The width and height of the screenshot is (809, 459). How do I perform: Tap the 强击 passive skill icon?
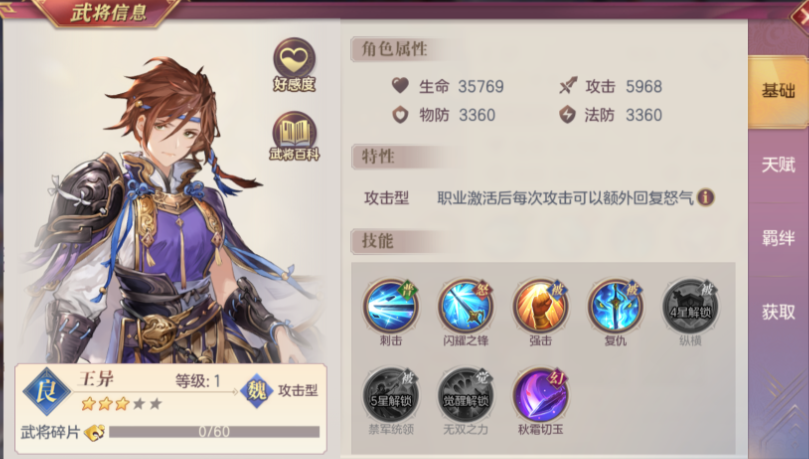pyautogui.click(x=540, y=306)
